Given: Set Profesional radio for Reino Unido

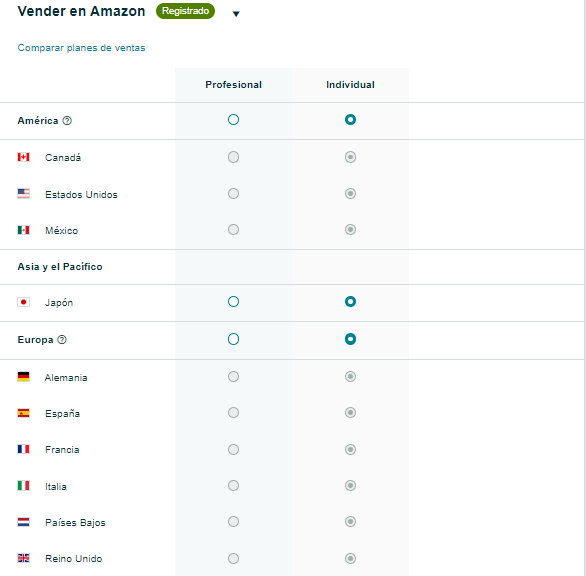Looking at the screenshot, I should 233,558.
